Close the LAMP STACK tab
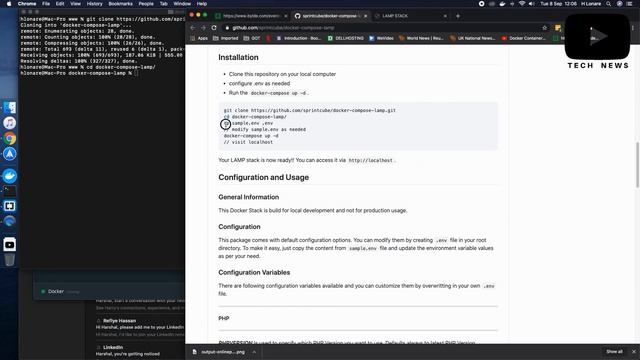 pos(445,16)
